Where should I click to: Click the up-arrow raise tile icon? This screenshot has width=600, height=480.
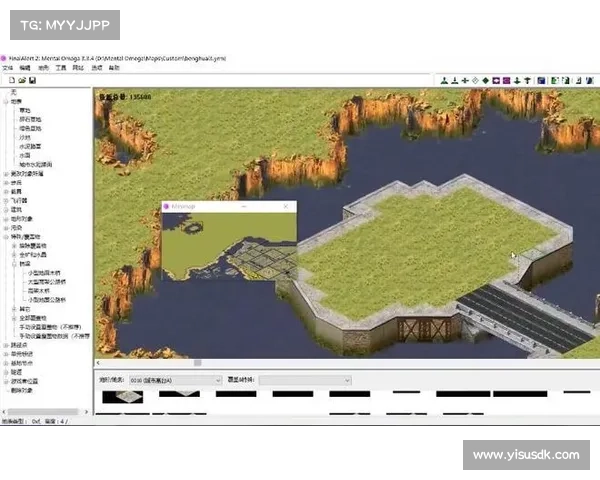[527, 80]
